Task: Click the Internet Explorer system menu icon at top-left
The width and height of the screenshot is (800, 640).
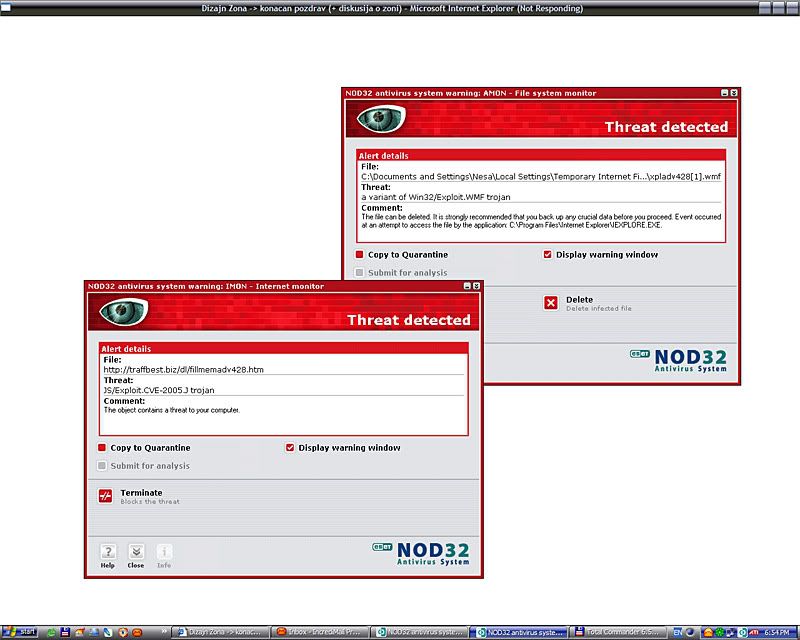Action: (6, 8)
